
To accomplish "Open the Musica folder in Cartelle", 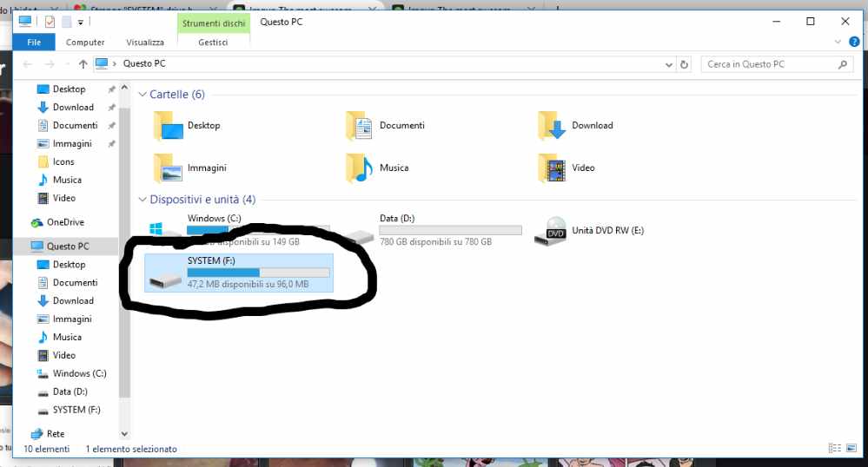I will (361, 168).
